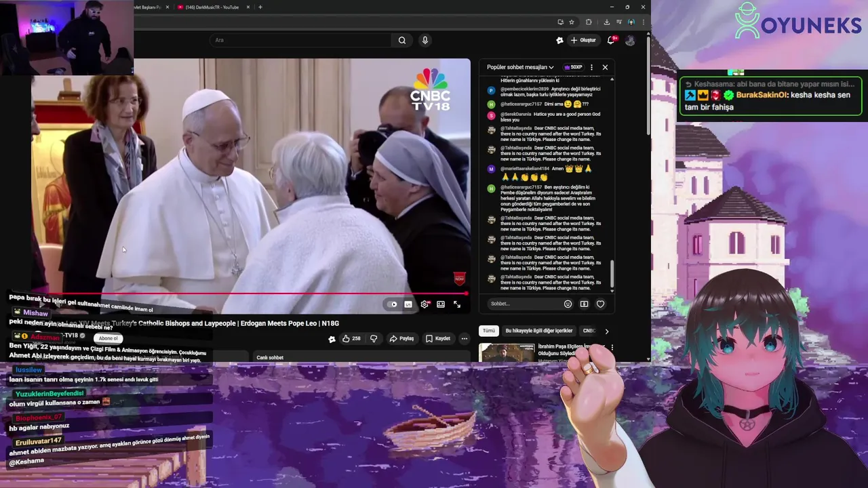Click the super chat money icon
Screen dimensions: 868x488
coord(584,304)
